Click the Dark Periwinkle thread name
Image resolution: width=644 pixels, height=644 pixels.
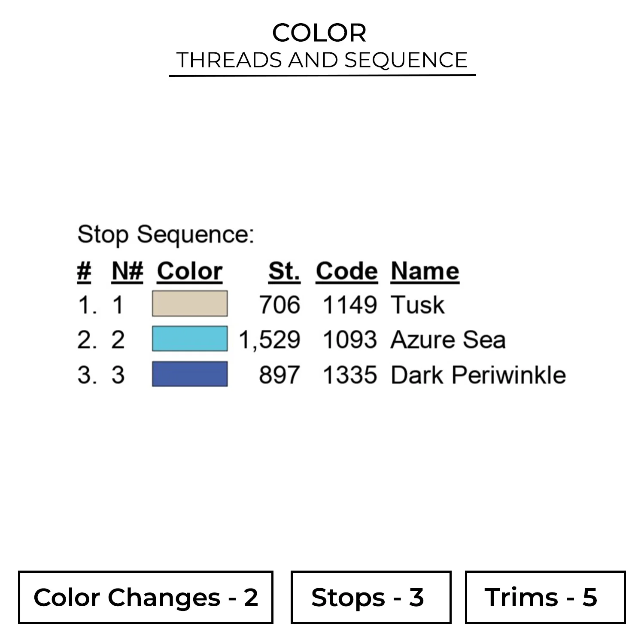pyautogui.click(x=478, y=375)
